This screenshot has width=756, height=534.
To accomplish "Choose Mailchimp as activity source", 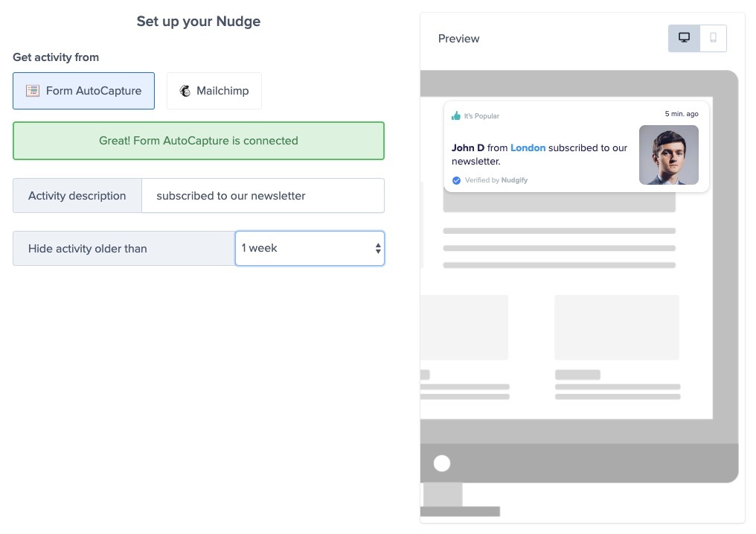I will click(214, 91).
